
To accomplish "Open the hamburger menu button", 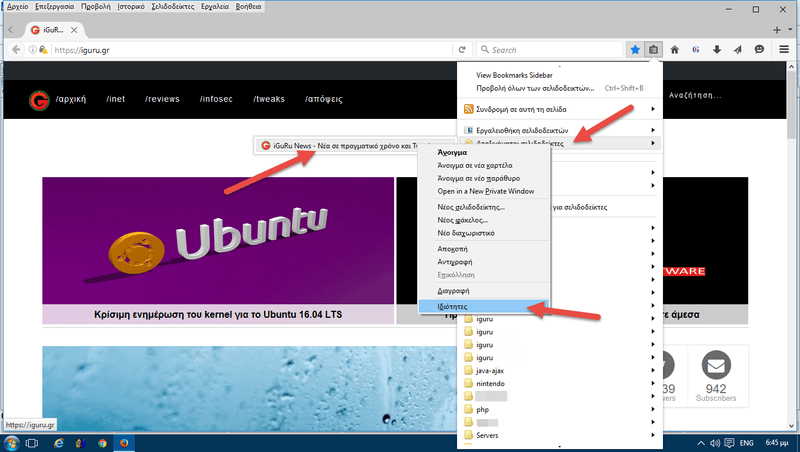I will tap(782, 49).
